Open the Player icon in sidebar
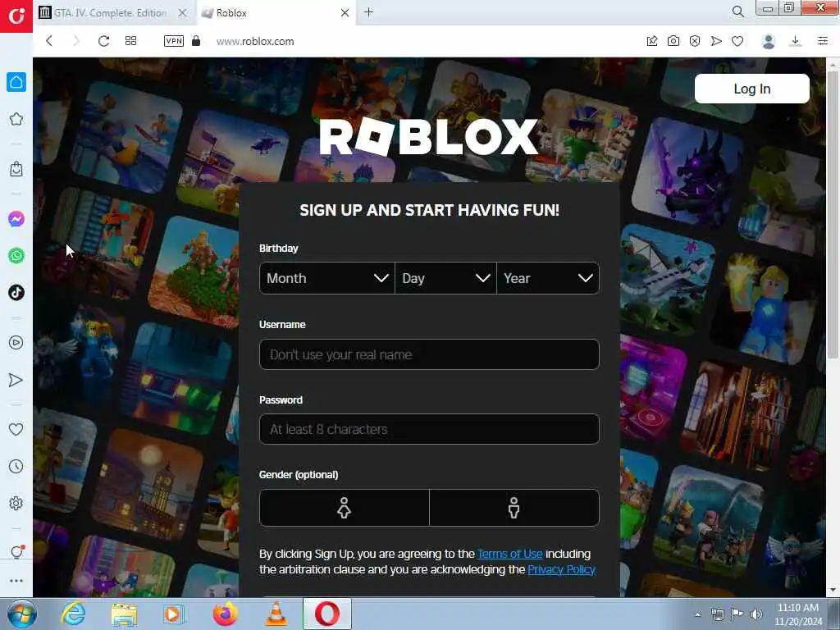The height and width of the screenshot is (630, 840). click(x=16, y=343)
